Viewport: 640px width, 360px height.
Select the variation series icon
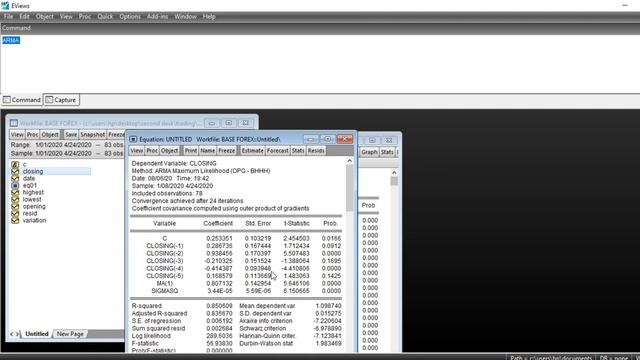pos(15,220)
